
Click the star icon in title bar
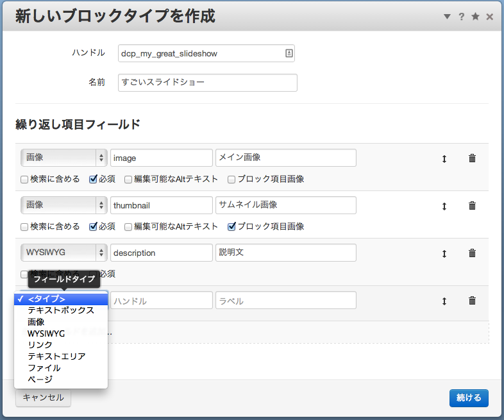pos(475,17)
